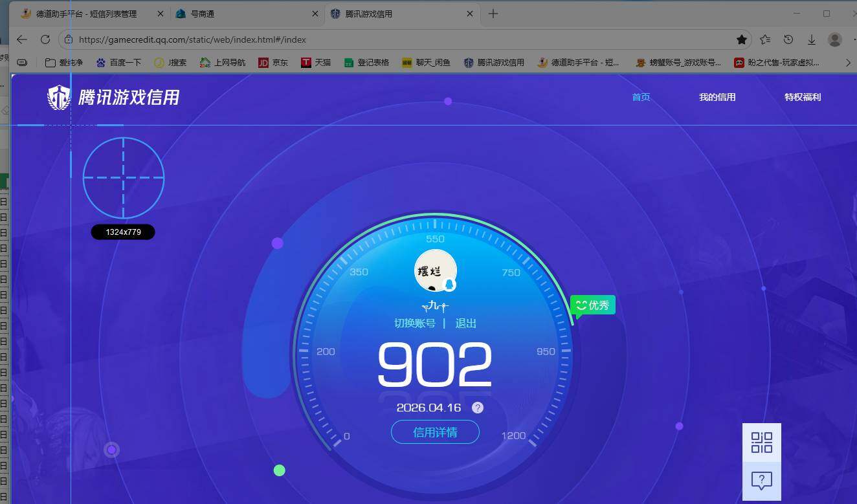Bookmark the current page with the star icon
The width and height of the screenshot is (857, 504).
click(x=742, y=39)
